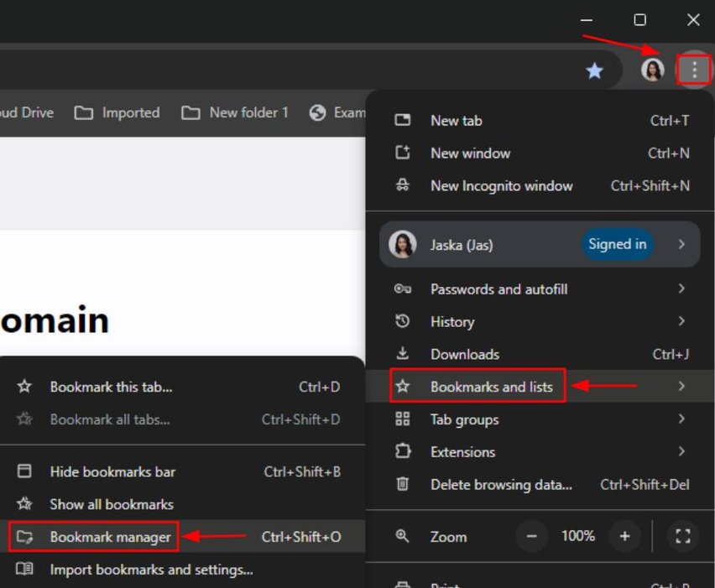Click the book icon beside Import bookmarks
The image size is (715, 588).
[x=24, y=569]
